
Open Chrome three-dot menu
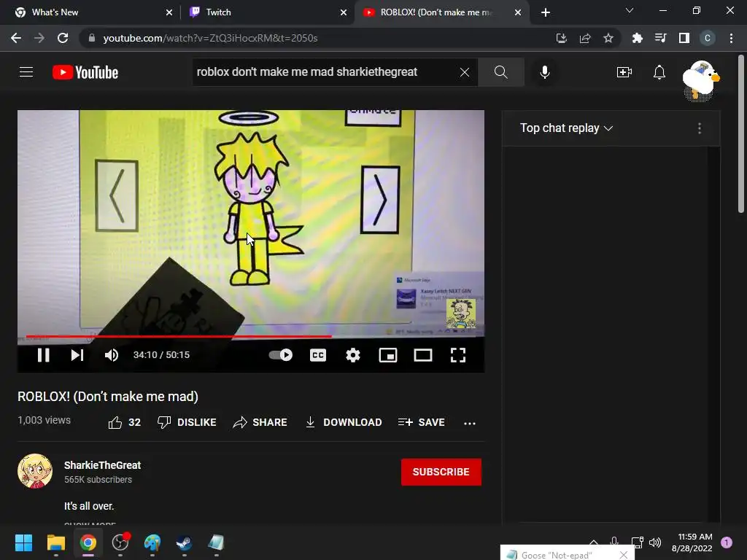point(731,38)
